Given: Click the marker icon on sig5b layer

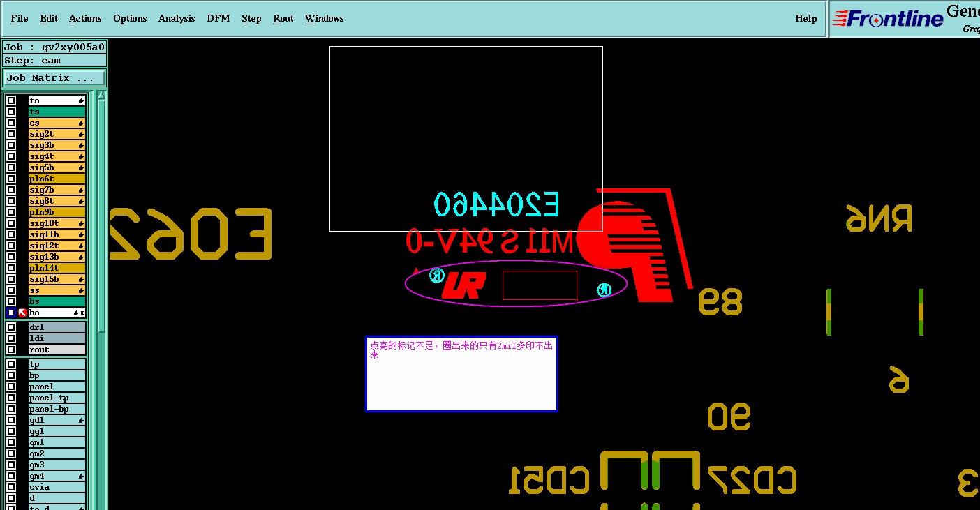Looking at the screenshot, I should (81, 167).
